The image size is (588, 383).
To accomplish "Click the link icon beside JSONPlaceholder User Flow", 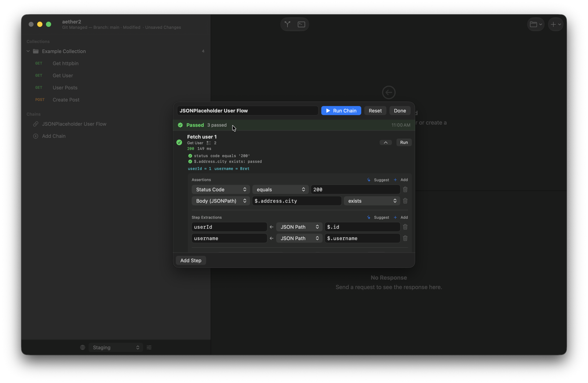I will tap(36, 124).
